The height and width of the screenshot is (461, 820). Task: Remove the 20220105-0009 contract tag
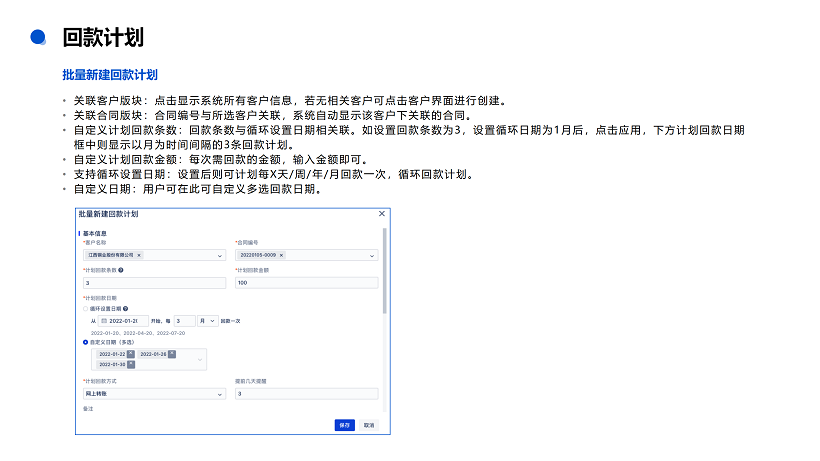pos(281,255)
